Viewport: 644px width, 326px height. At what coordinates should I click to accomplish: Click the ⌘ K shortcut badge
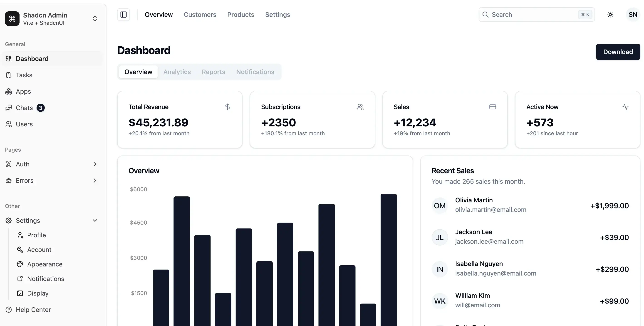[x=585, y=15]
